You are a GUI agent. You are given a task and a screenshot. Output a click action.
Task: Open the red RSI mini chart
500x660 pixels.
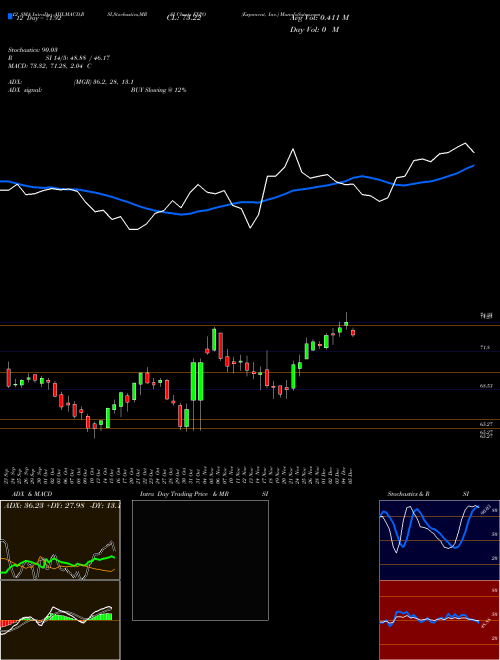tap(440, 620)
